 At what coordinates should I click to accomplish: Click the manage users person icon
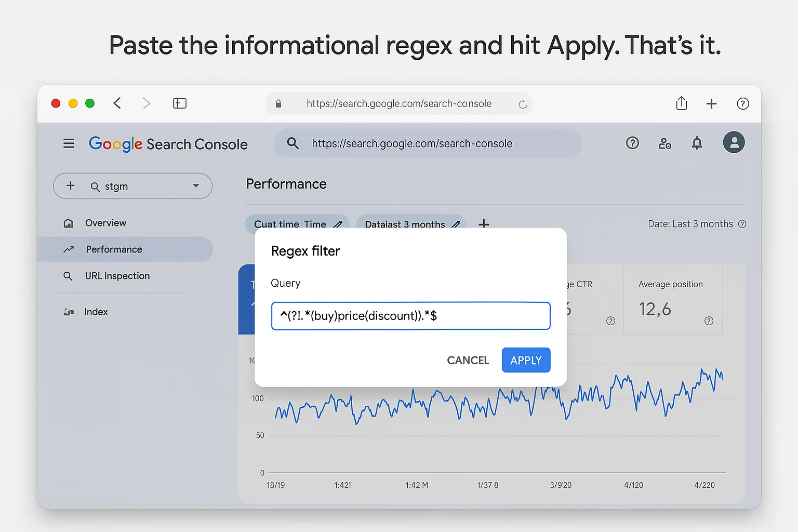[x=664, y=143]
